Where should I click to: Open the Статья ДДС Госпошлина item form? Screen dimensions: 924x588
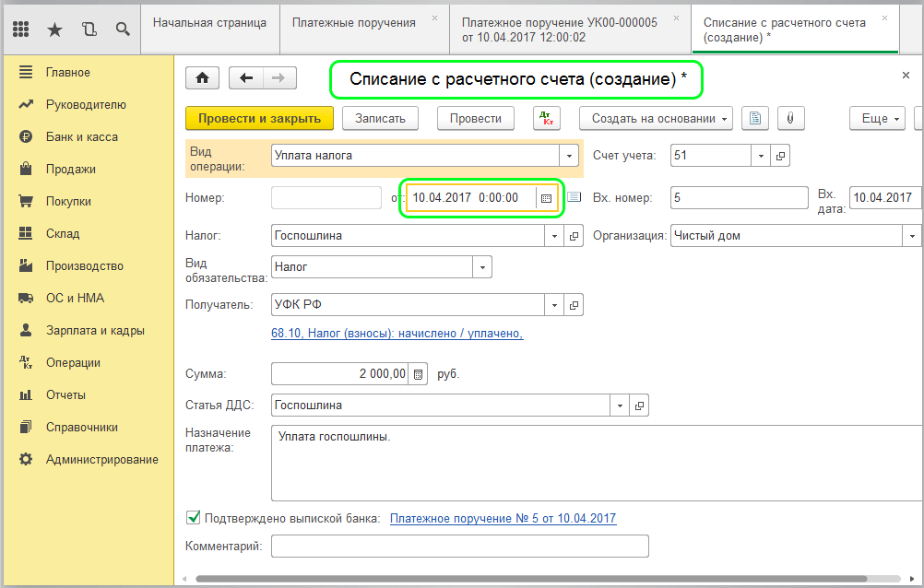point(639,406)
